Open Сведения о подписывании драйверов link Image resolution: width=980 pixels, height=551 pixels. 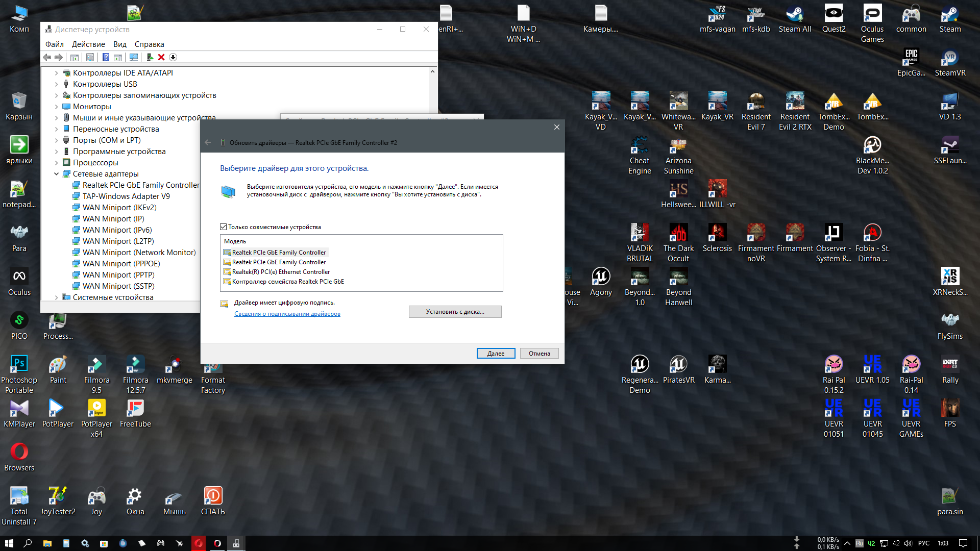[x=287, y=314]
